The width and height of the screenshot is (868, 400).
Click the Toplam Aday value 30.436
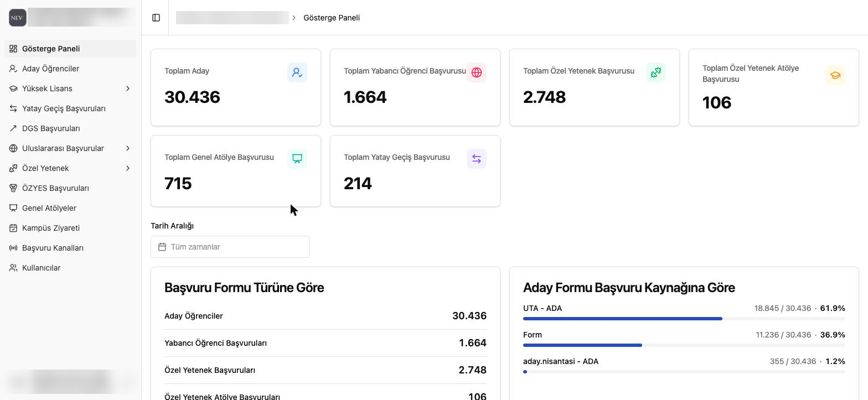pyautogui.click(x=192, y=97)
